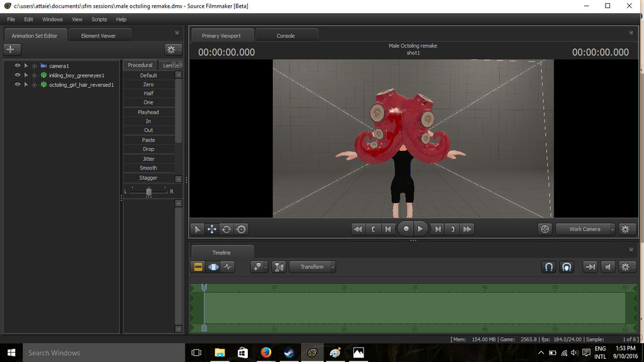Toggle selectable arrow for inkling_boy_greeneyes1
The image size is (644, 362).
tap(26, 75)
